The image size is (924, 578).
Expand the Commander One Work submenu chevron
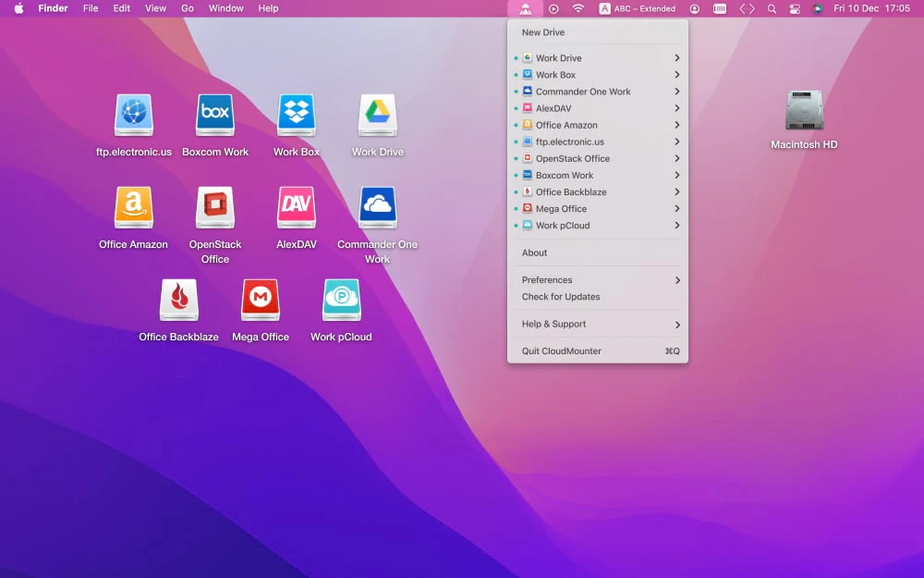pos(677,92)
